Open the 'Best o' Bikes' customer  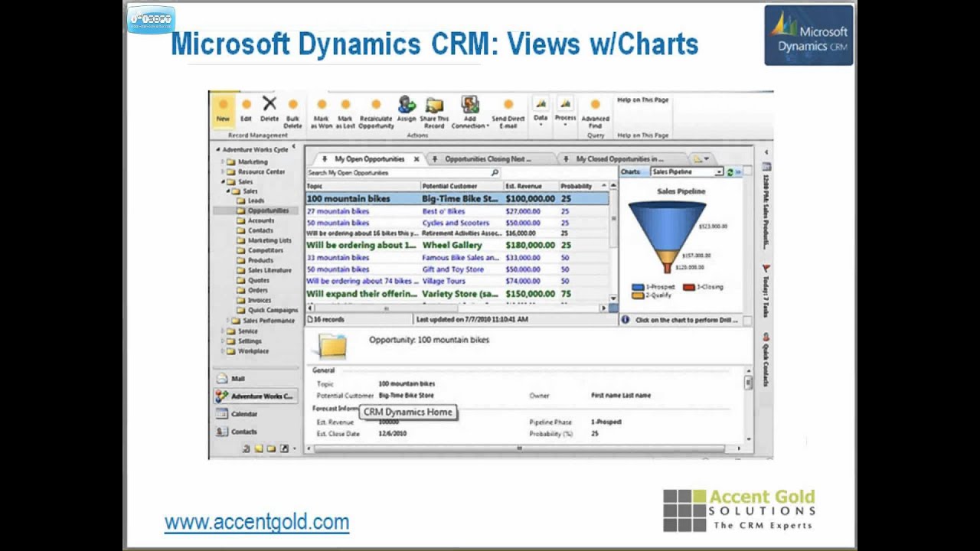(x=443, y=211)
